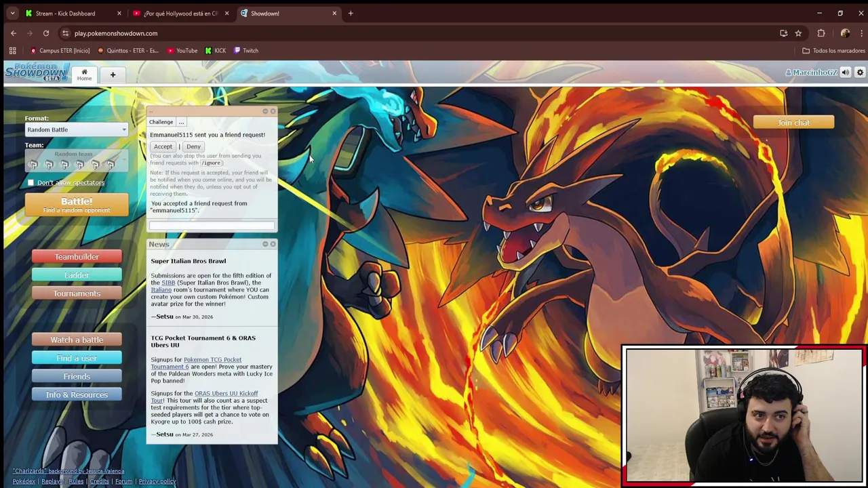Open the YouTube bookmark
Image resolution: width=868 pixels, height=488 pixels.
tap(182, 50)
